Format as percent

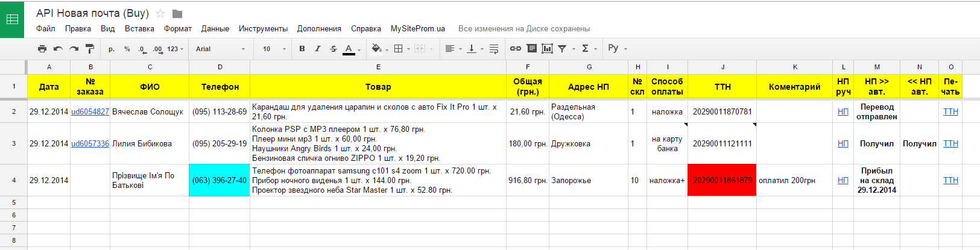click(x=127, y=49)
